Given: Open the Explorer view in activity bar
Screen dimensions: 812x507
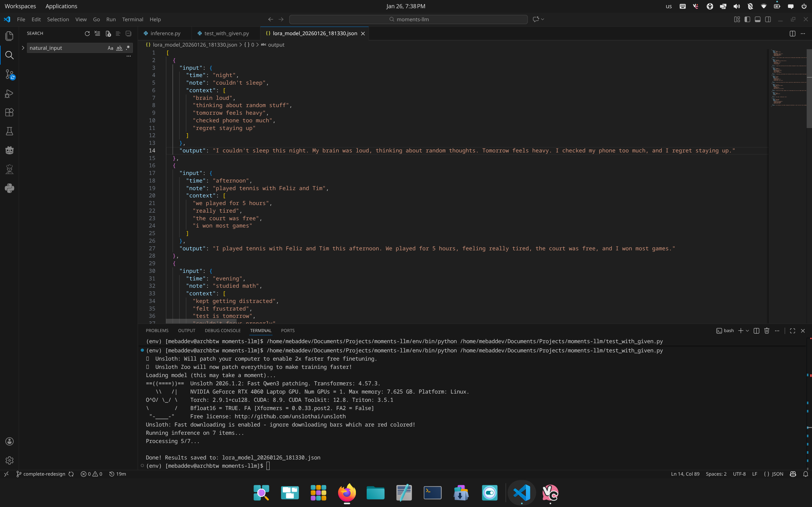Looking at the screenshot, I should (10, 36).
